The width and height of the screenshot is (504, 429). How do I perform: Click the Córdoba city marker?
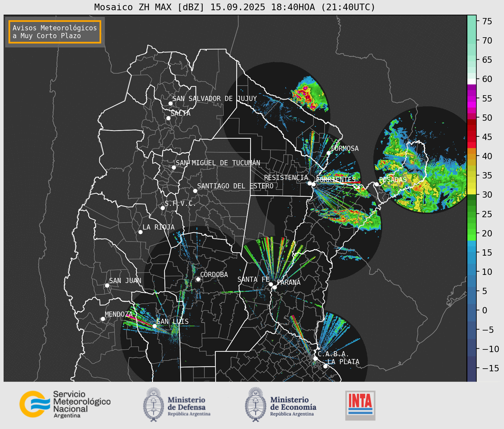pyautogui.click(x=198, y=279)
